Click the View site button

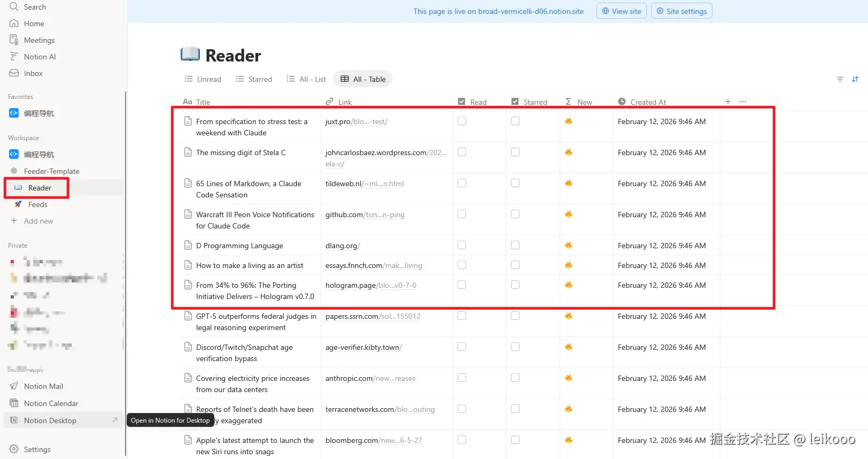(622, 11)
